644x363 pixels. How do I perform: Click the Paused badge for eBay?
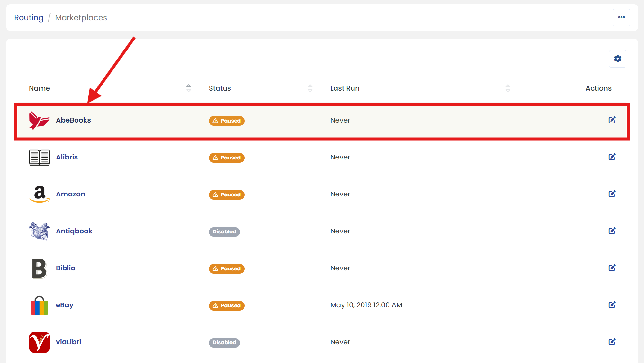coord(227,306)
